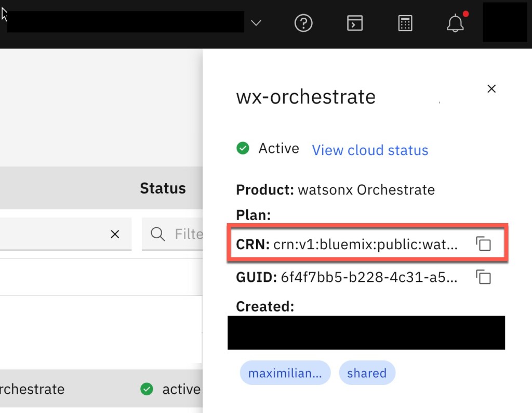Open notifications bell in the header
This screenshot has height=413, width=532.
pos(455,23)
